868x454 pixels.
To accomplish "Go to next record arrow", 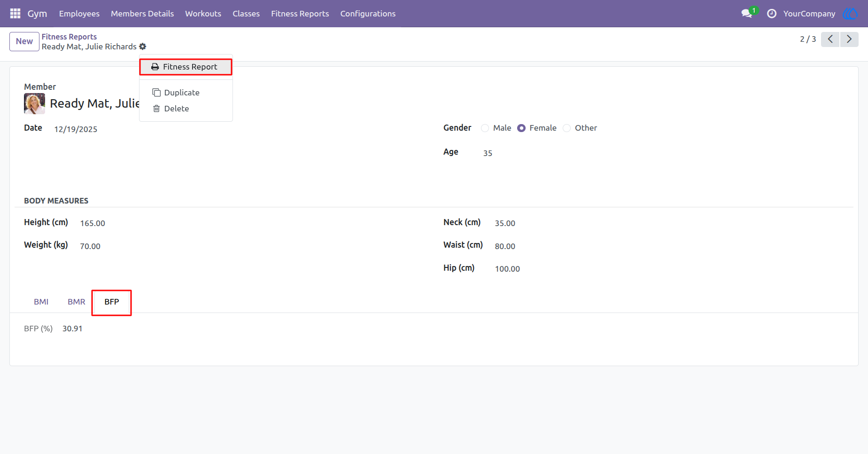I will (849, 39).
